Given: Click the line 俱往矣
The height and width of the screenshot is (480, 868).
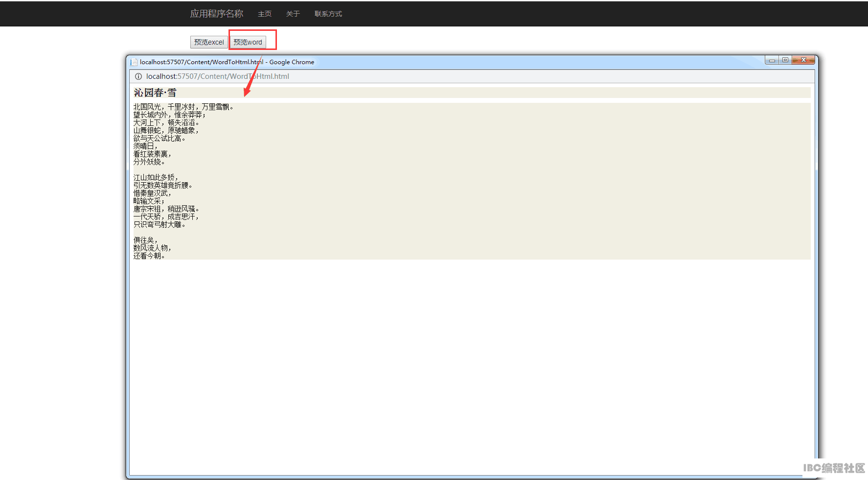Looking at the screenshot, I should coord(145,240).
